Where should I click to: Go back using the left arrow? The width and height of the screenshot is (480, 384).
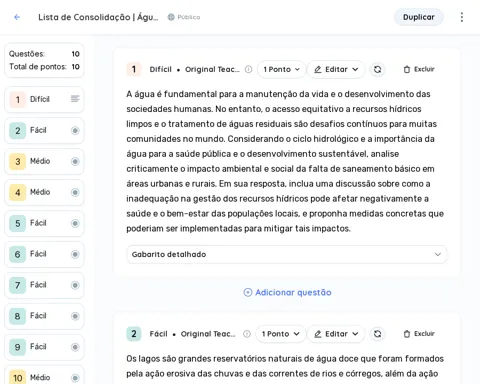17,17
